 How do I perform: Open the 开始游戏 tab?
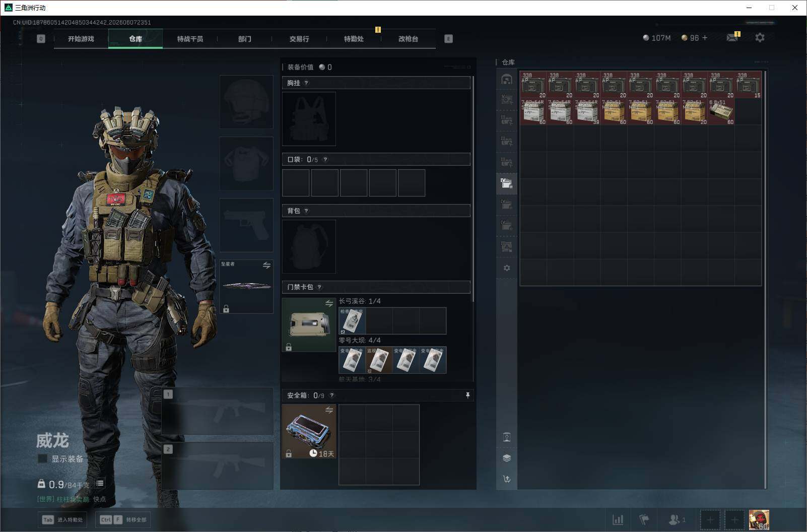coord(81,39)
